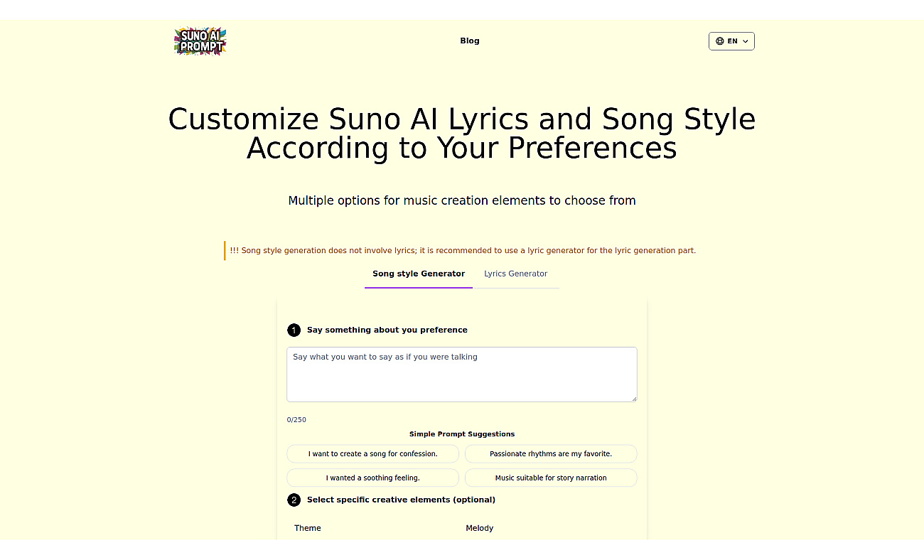Image resolution: width=924 pixels, height=560 pixels.
Task: Click 'Say something about you preference' heading
Action: tap(387, 330)
